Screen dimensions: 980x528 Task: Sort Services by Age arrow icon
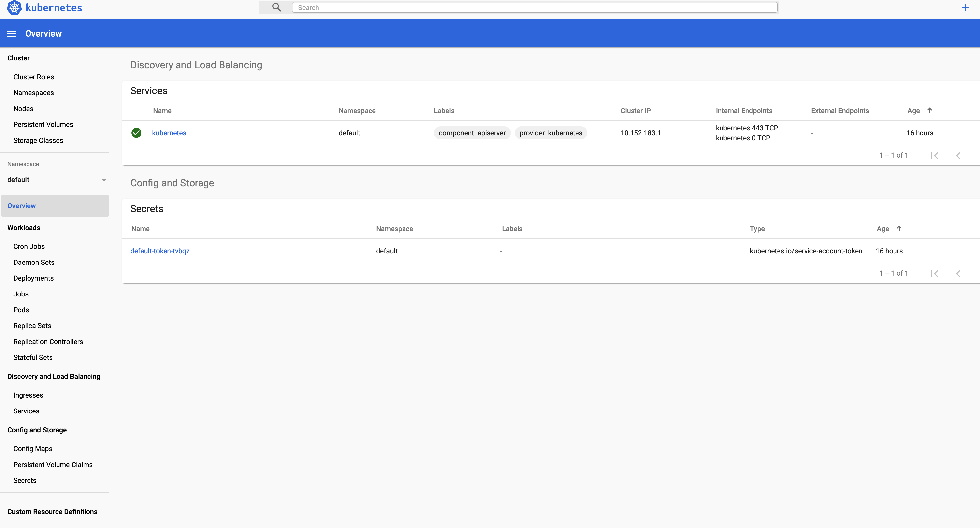[929, 110]
